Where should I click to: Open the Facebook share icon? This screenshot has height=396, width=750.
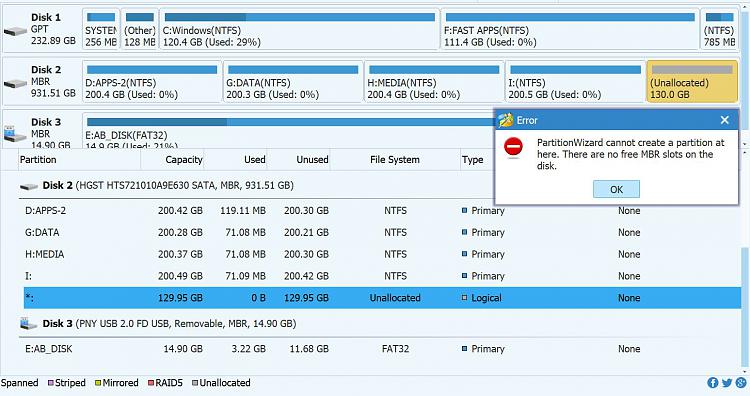(x=713, y=383)
